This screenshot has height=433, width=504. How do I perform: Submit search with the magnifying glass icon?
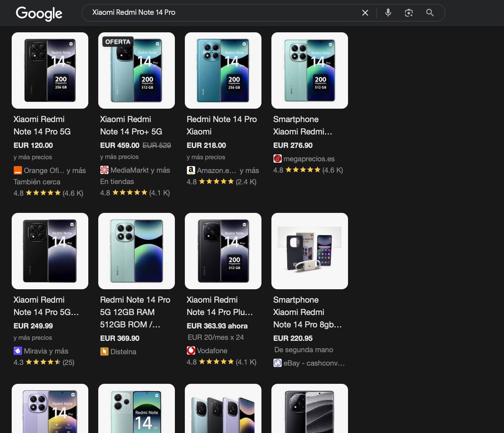[x=430, y=13]
